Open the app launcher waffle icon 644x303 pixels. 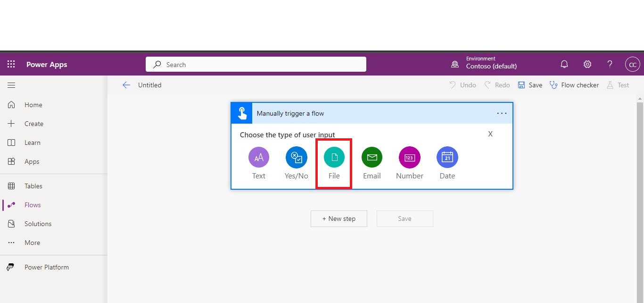11,65
